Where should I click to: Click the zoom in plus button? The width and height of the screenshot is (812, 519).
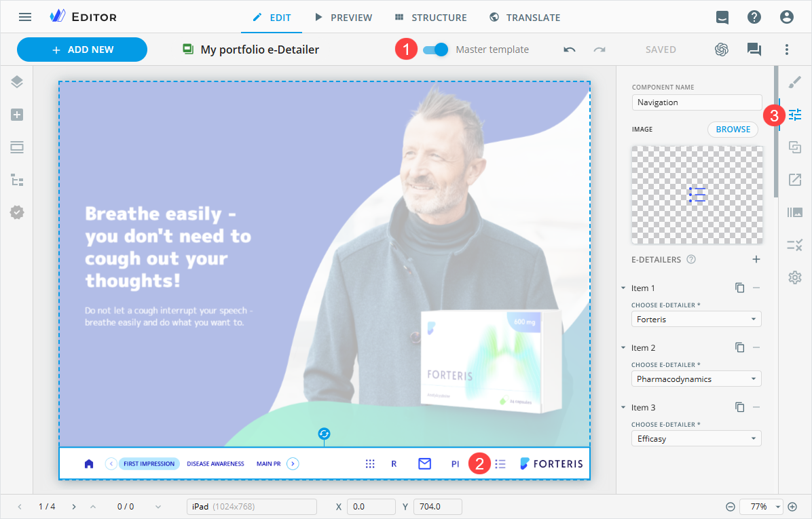click(x=792, y=507)
